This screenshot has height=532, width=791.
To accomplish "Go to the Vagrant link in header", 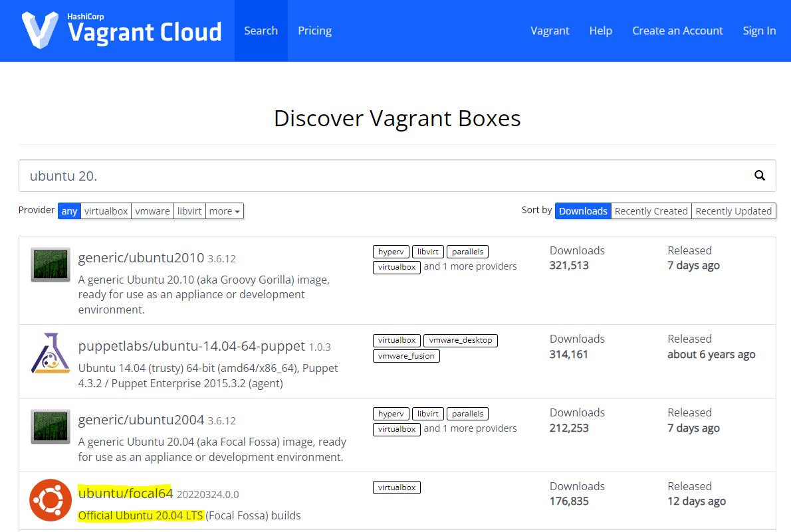I will (x=550, y=31).
